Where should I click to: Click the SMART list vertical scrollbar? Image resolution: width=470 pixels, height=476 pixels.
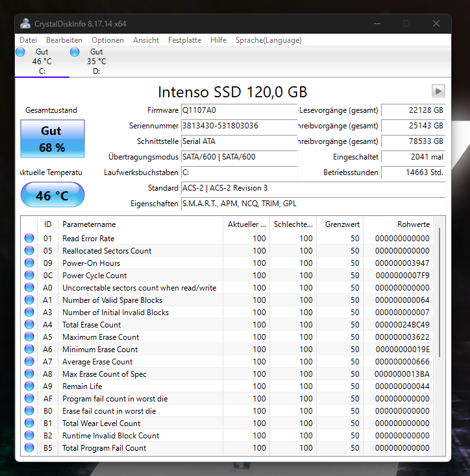click(439, 292)
